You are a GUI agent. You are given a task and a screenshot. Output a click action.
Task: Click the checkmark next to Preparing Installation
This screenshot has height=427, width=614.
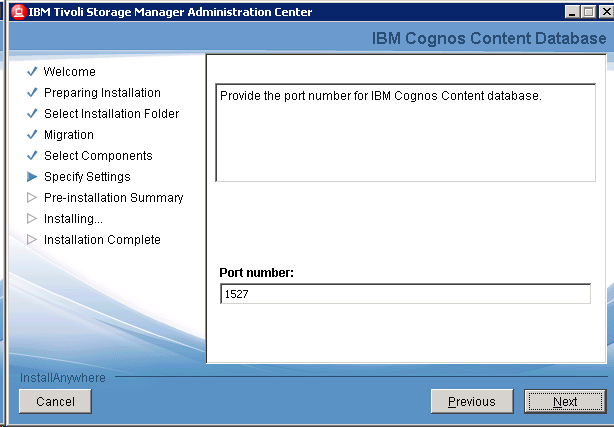click(x=32, y=93)
